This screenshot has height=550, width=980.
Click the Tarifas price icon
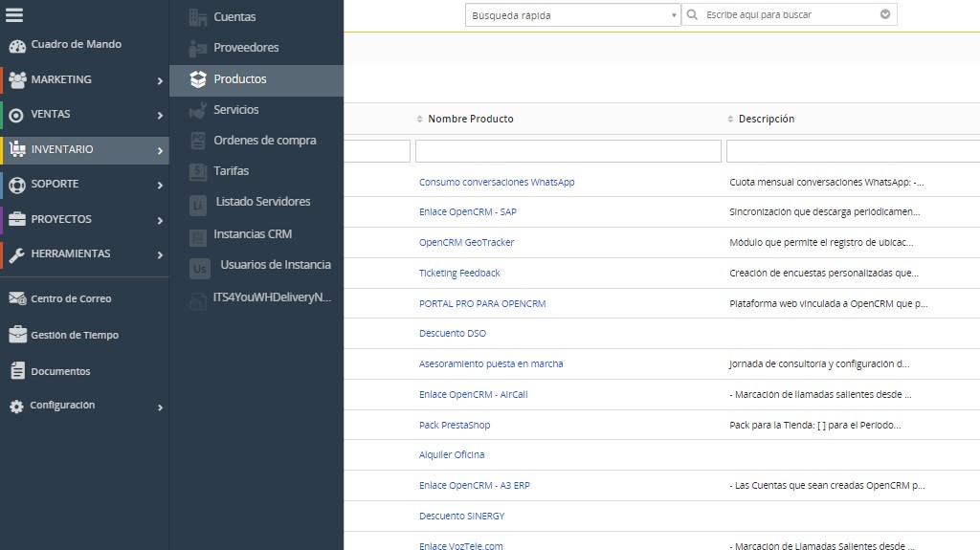pos(197,171)
